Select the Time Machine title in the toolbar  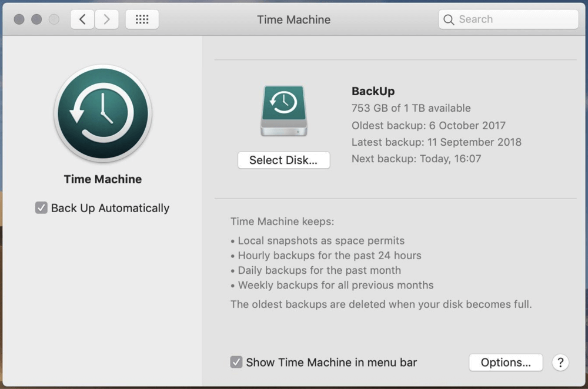pyautogui.click(x=293, y=19)
